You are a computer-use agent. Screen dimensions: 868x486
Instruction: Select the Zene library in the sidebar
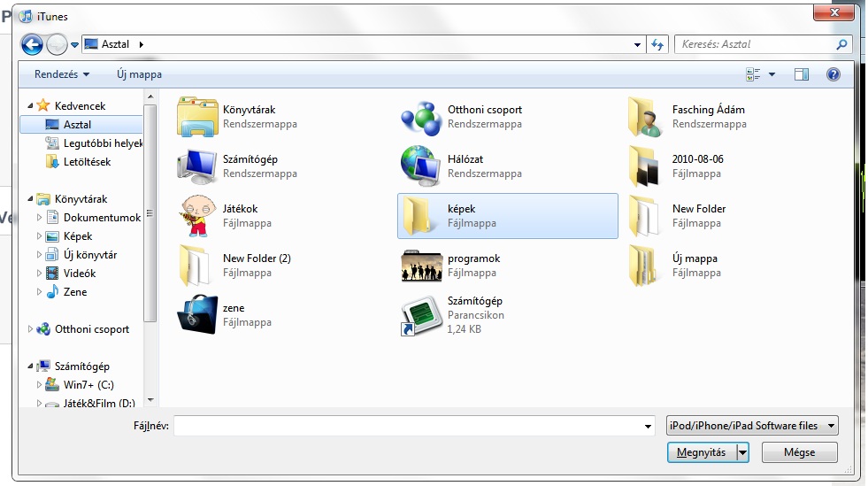[x=65, y=292]
